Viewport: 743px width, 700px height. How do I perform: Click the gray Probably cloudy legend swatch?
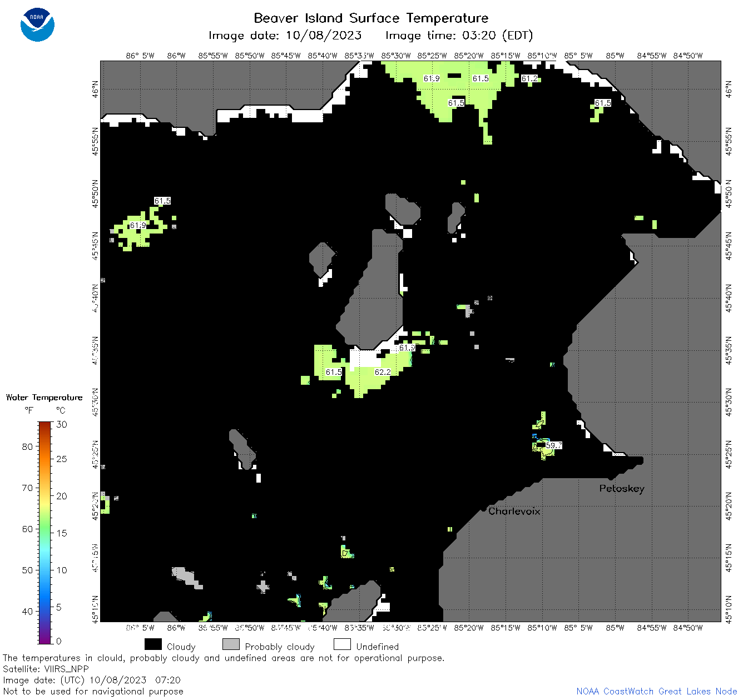(231, 644)
